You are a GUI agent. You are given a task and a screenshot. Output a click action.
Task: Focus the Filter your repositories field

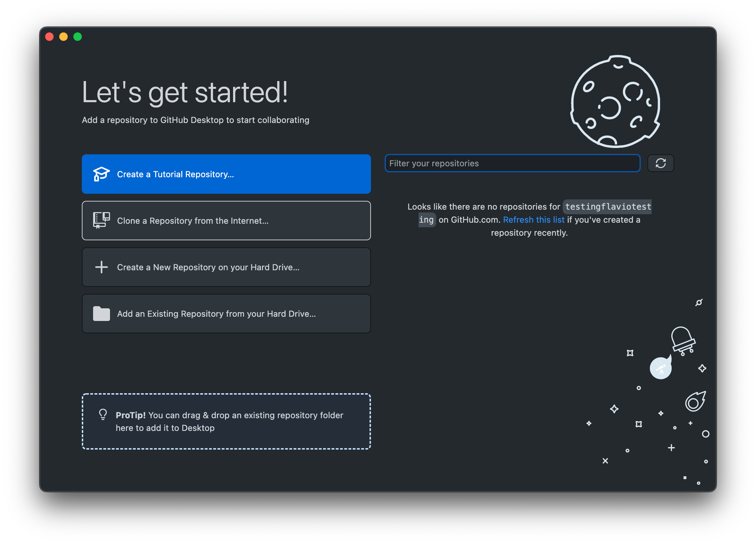click(x=512, y=163)
